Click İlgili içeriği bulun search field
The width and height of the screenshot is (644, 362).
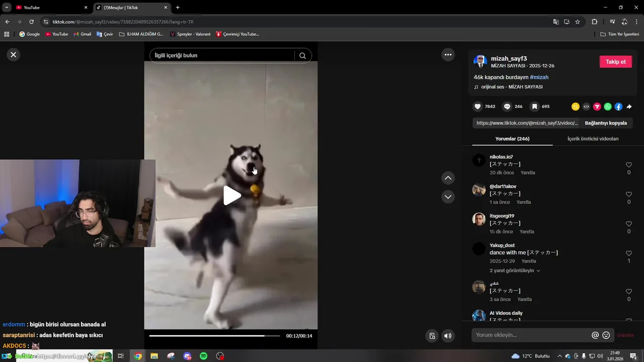[224, 55]
